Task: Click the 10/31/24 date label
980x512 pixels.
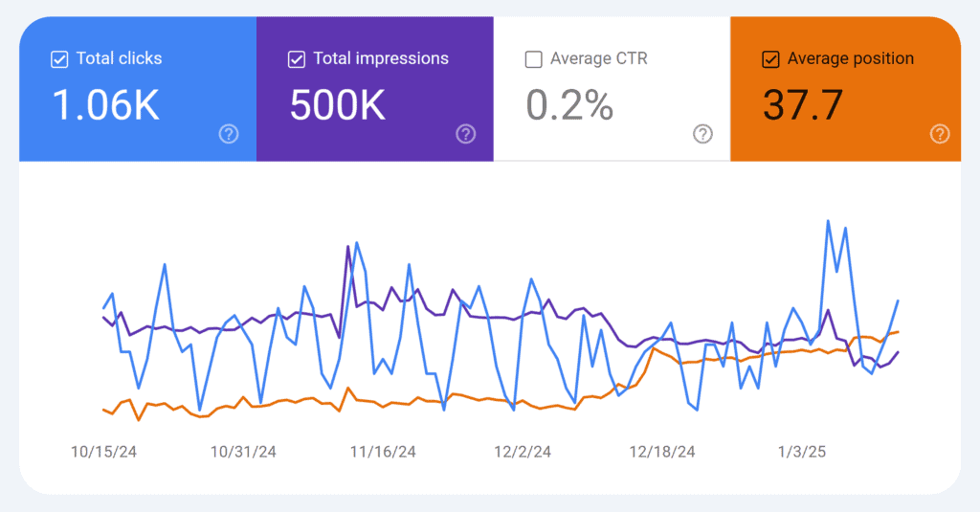Action: [243, 452]
